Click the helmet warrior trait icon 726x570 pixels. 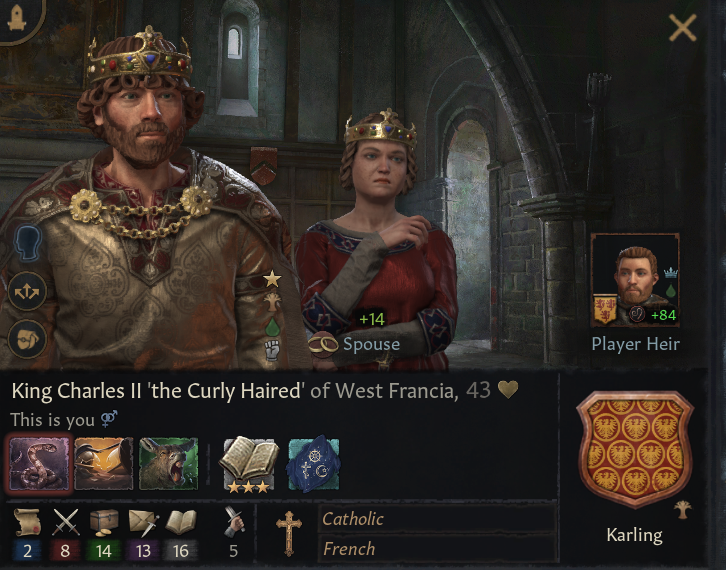coord(103,464)
